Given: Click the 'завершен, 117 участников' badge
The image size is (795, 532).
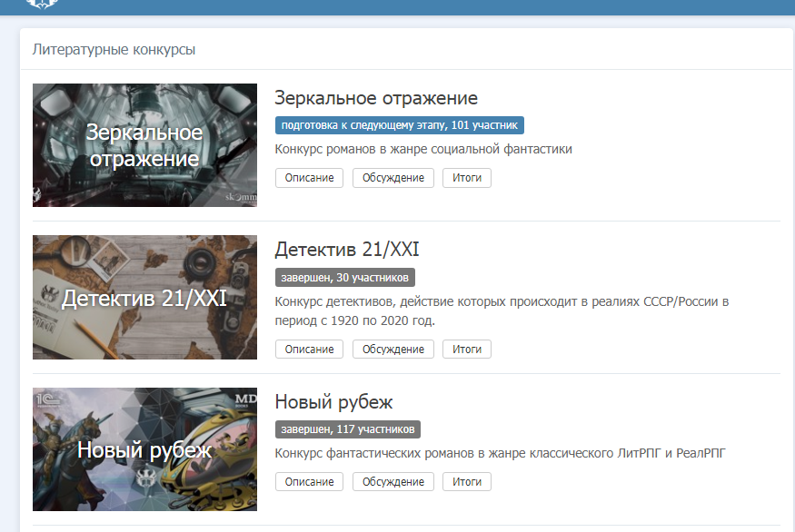Looking at the screenshot, I should point(348,429).
